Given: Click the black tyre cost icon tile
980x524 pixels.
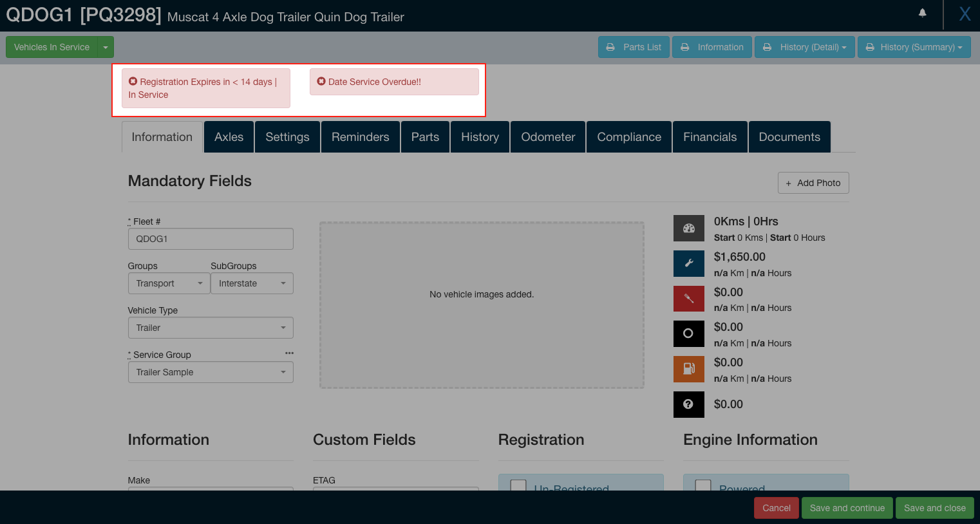Looking at the screenshot, I should pyautogui.click(x=688, y=333).
